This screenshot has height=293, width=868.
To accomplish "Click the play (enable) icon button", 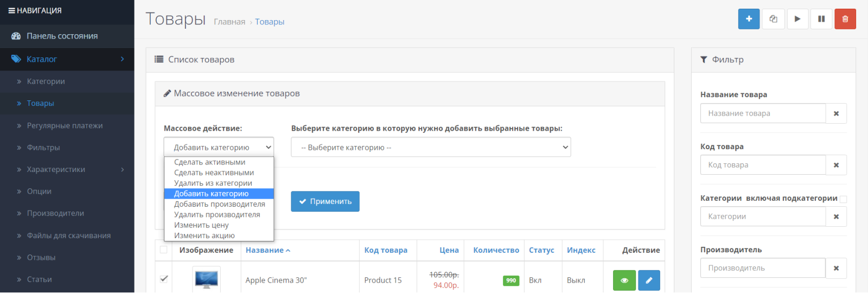I will coord(797,19).
